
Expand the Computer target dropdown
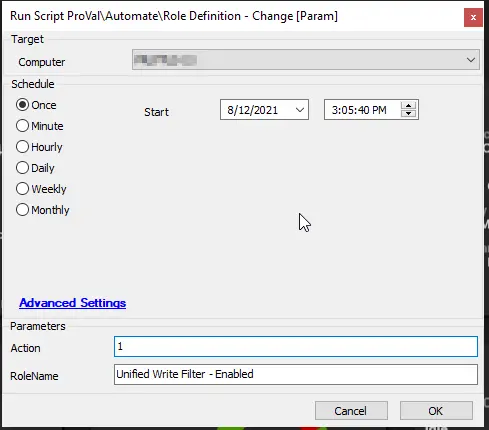pyautogui.click(x=471, y=60)
